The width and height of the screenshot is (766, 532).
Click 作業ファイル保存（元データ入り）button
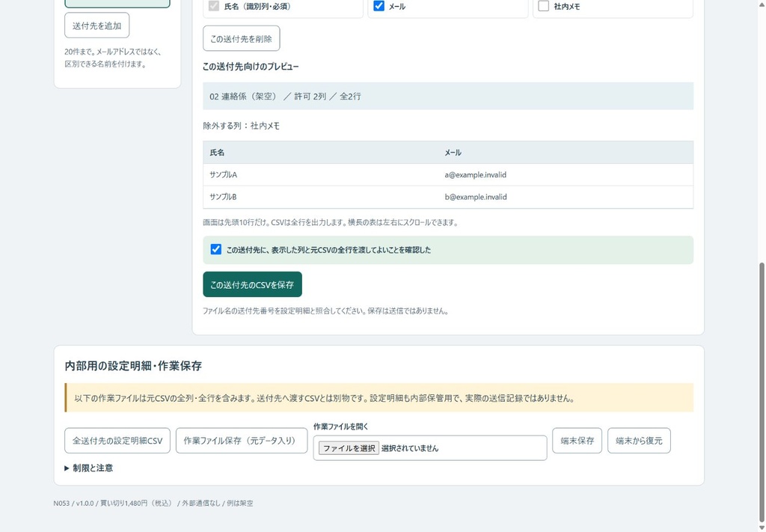point(242,441)
